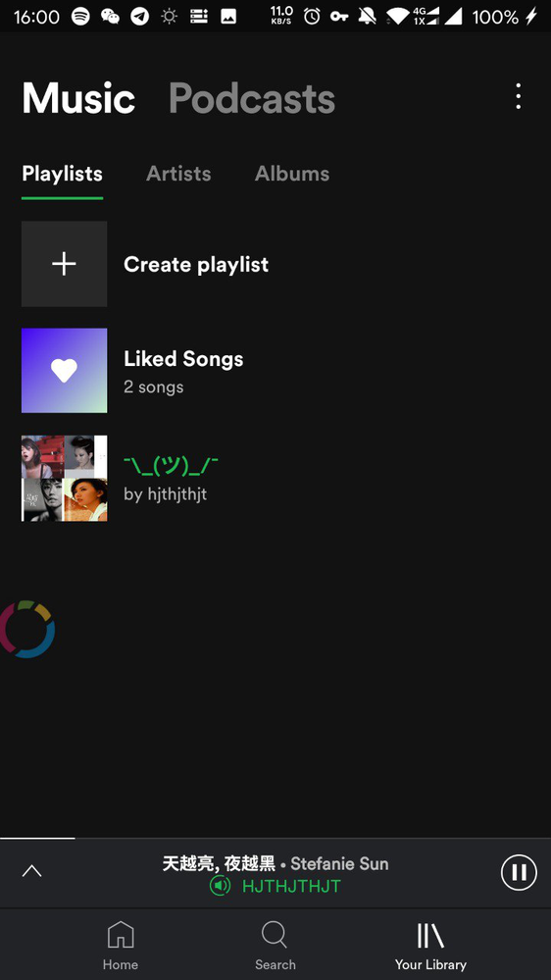Tap the Create playlist label

(x=196, y=265)
